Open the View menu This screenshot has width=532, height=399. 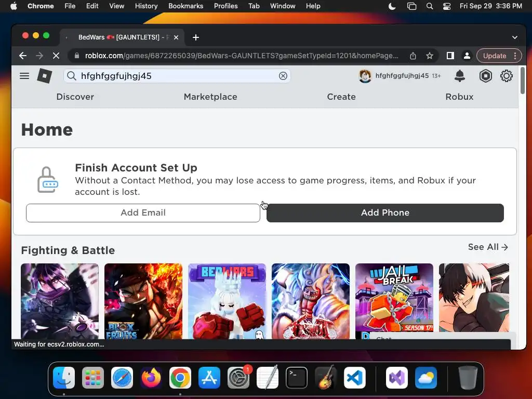[x=116, y=6]
